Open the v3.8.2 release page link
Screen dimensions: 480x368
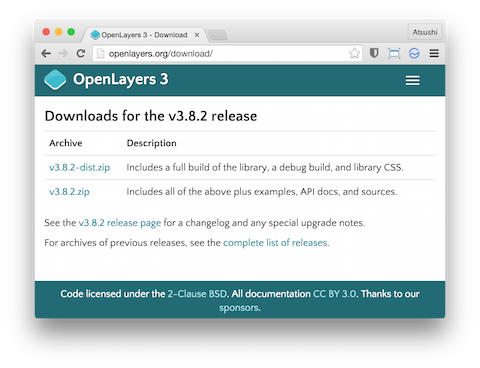click(120, 223)
